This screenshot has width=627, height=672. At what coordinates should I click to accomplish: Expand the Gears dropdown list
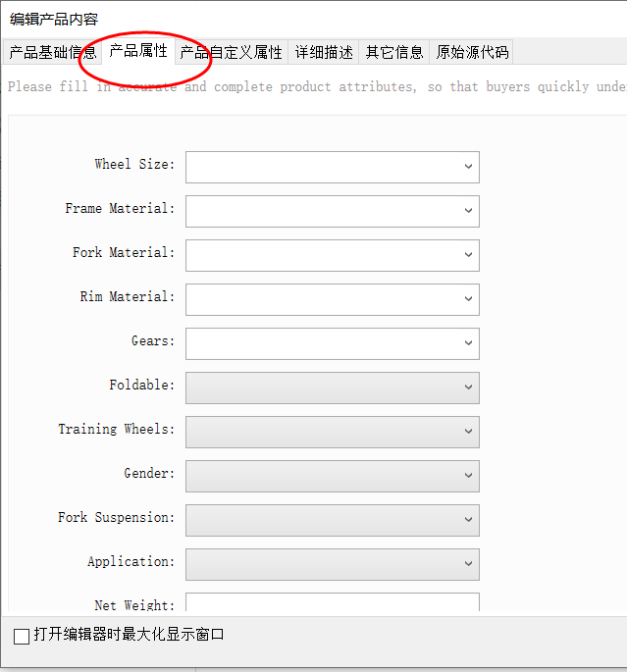[x=332, y=343]
